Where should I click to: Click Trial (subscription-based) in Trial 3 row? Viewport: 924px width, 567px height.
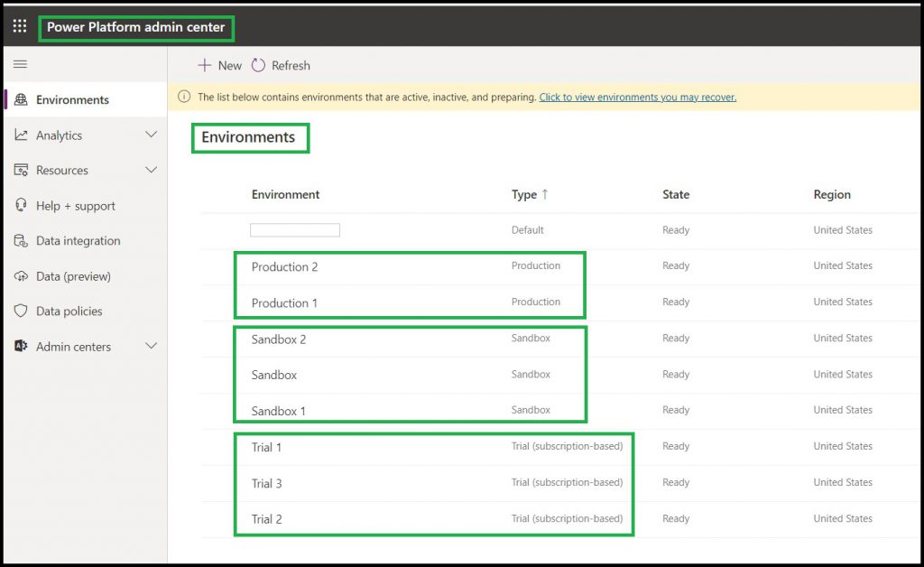coord(567,482)
